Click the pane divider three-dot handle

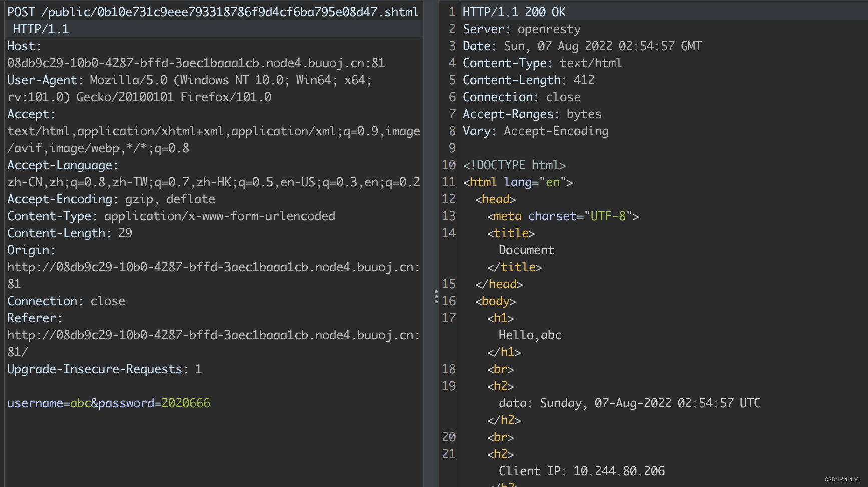pyautogui.click(x=436, y=297)
